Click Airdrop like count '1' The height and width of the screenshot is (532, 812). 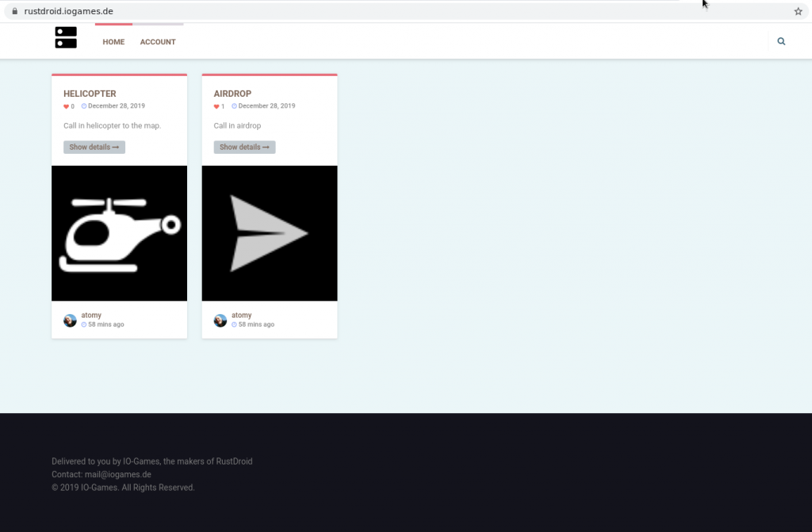point(223,107)
